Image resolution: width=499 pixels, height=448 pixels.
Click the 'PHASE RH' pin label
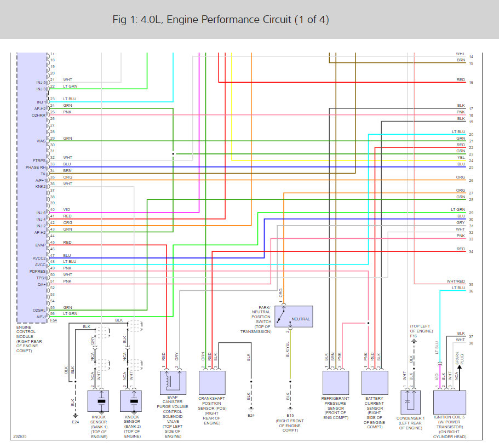[36, 168]
